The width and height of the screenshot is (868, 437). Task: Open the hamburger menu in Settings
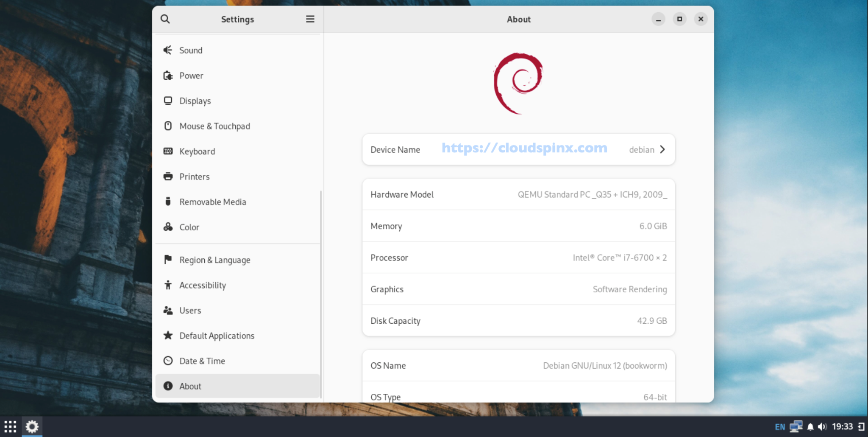(310, 19)
